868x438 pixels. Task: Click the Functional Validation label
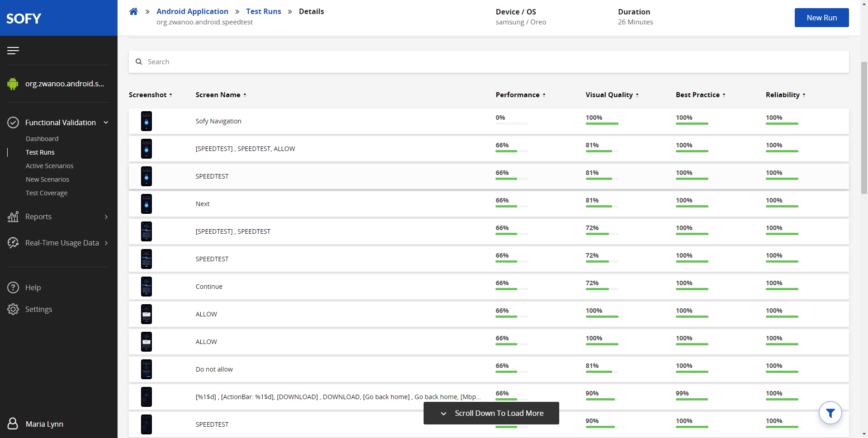point(61,122)
